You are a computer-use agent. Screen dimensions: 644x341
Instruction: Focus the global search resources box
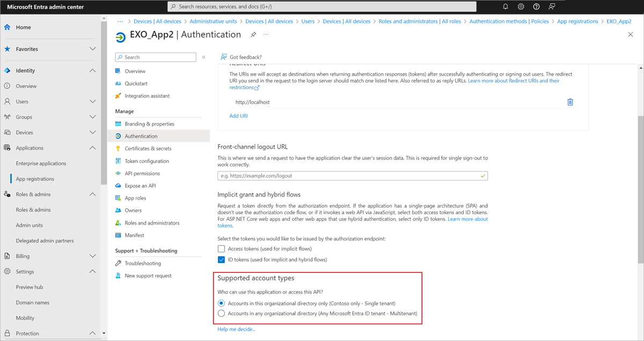(322, 6)
